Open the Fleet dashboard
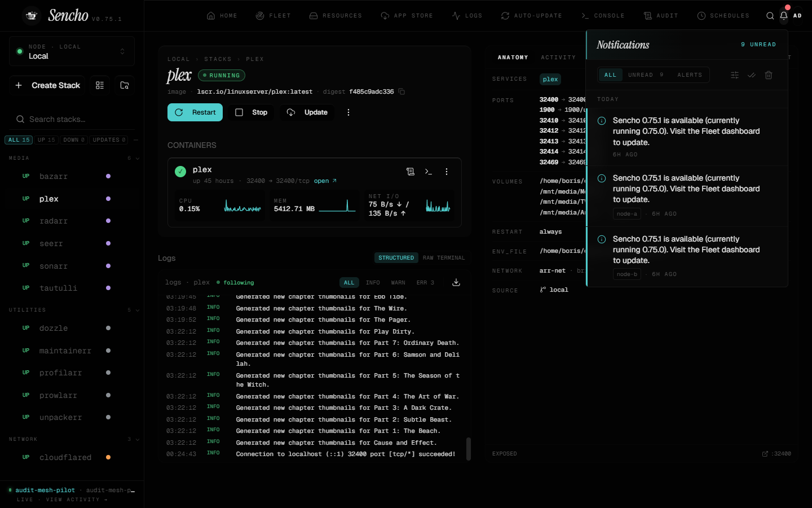This screenshot has height=508, width=812. point(273,16)
